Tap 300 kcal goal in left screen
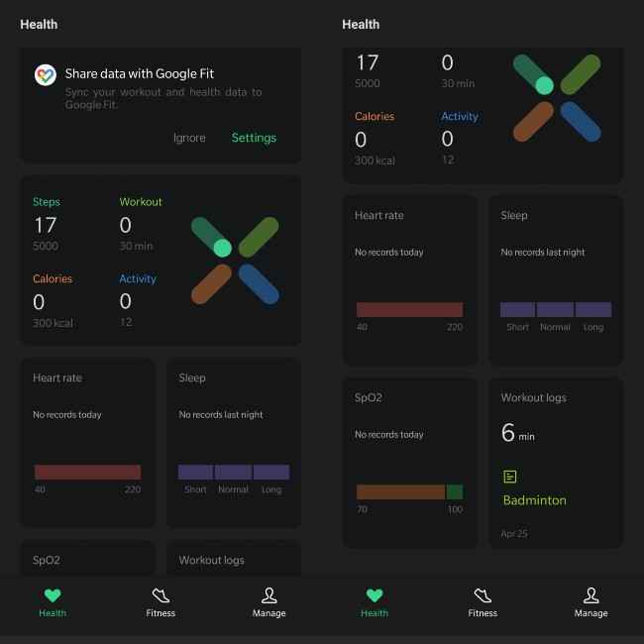The height and width of the screenshot is (644, 644). tap(53, 323)
